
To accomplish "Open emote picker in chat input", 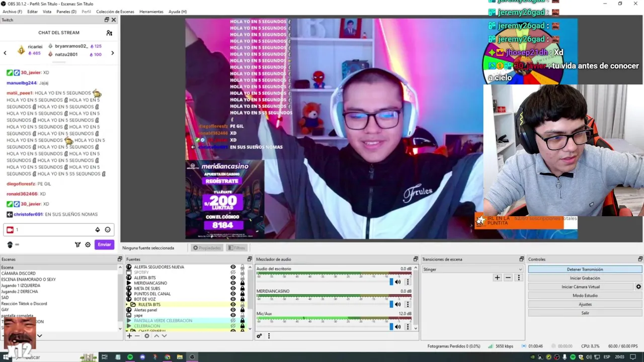I will [x=107, y=230].
